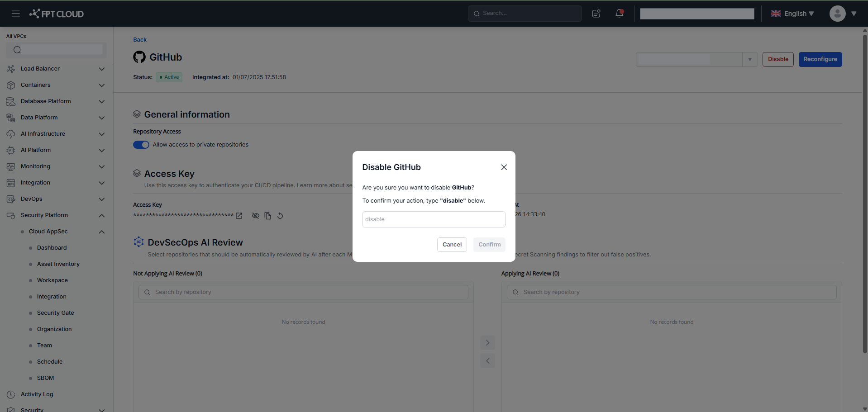Close the Disable GitHub dialog
The image size is (868, 412).
[x=504, y=167]
